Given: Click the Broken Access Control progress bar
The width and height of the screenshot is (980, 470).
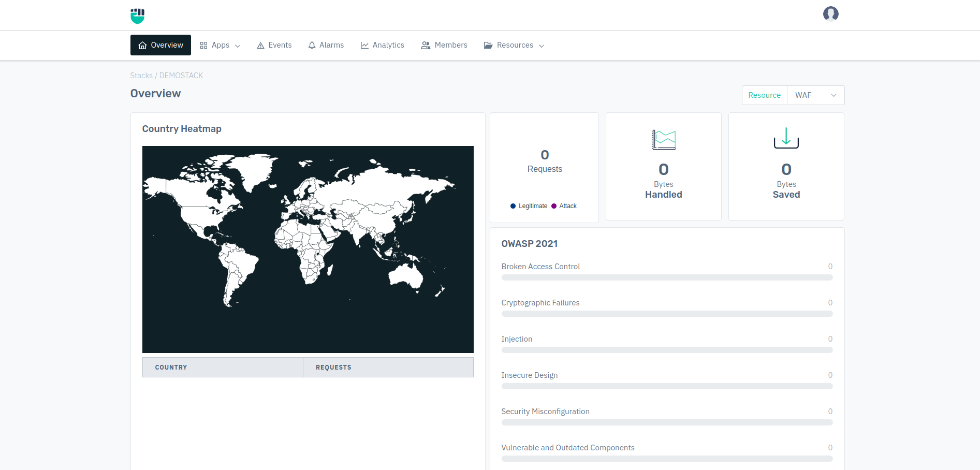Looking at the screenshot, I should coord(667,277).
